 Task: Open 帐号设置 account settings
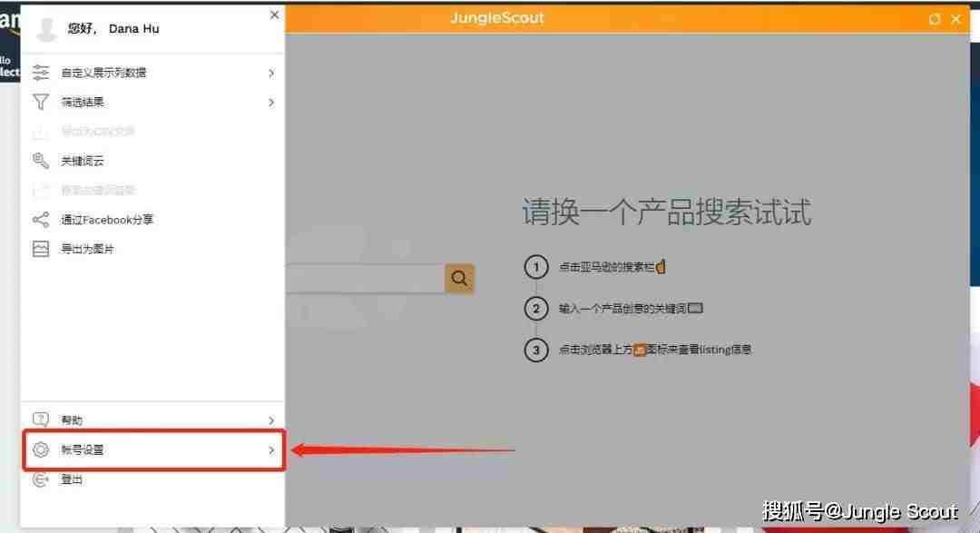[x=153, y=449]
